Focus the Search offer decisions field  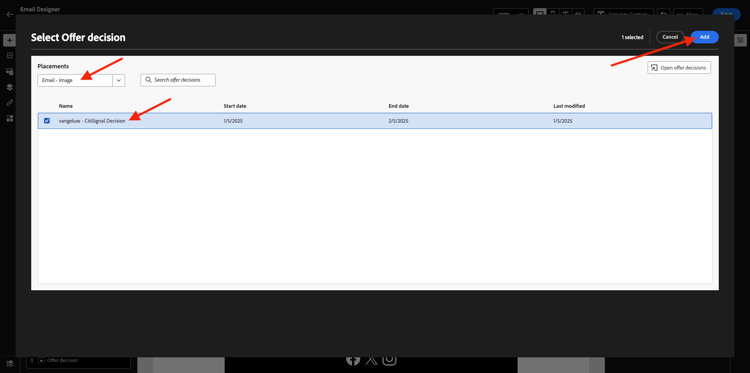click(178, 80)
